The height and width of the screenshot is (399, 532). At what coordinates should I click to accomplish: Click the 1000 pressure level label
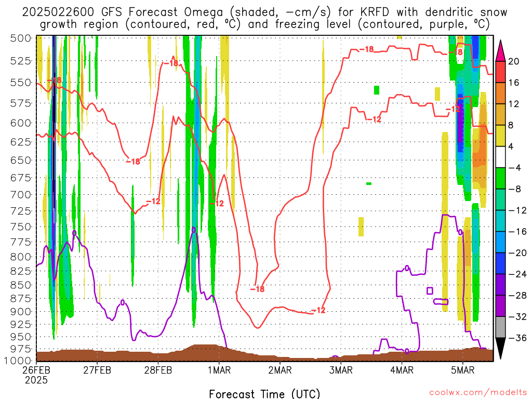click(x=18, y=361)
